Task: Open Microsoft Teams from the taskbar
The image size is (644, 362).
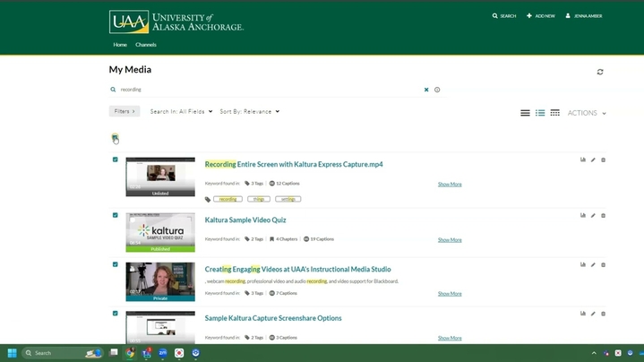Action: (x=147, y=353)
